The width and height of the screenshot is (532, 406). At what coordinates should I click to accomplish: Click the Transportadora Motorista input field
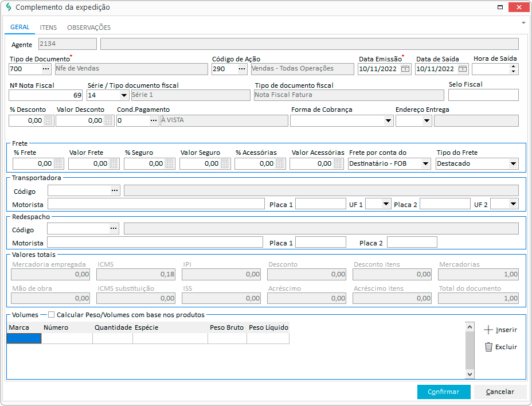pyautogui.click(x=156, y=204)
